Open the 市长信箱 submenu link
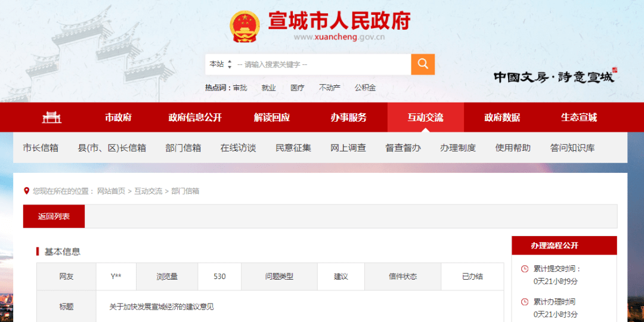 click(x=41, y=148)
